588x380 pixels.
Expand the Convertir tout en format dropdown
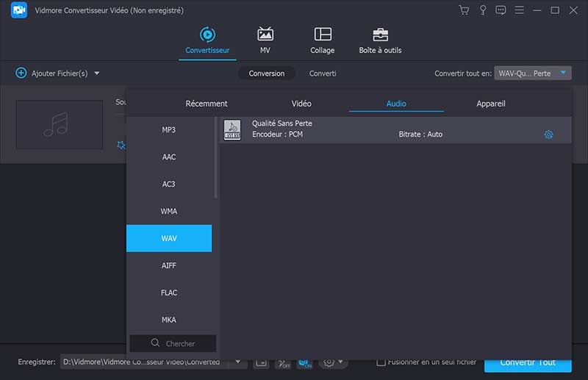click(563, 73)
